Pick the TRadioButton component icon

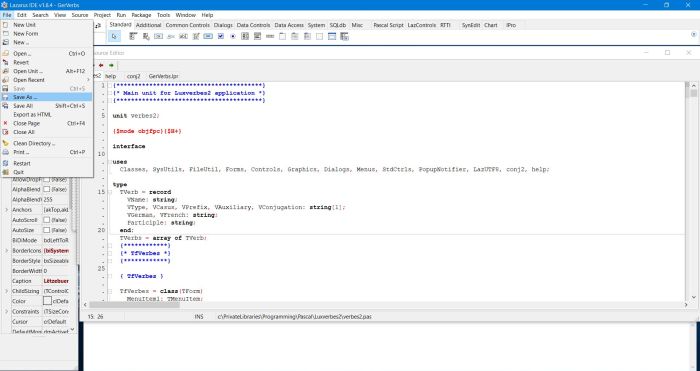pos(233,37)
